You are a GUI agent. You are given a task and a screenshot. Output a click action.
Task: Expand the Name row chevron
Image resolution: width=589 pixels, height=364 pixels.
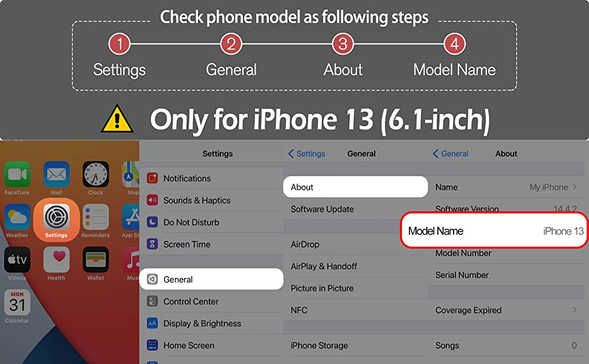click(574, 187)
